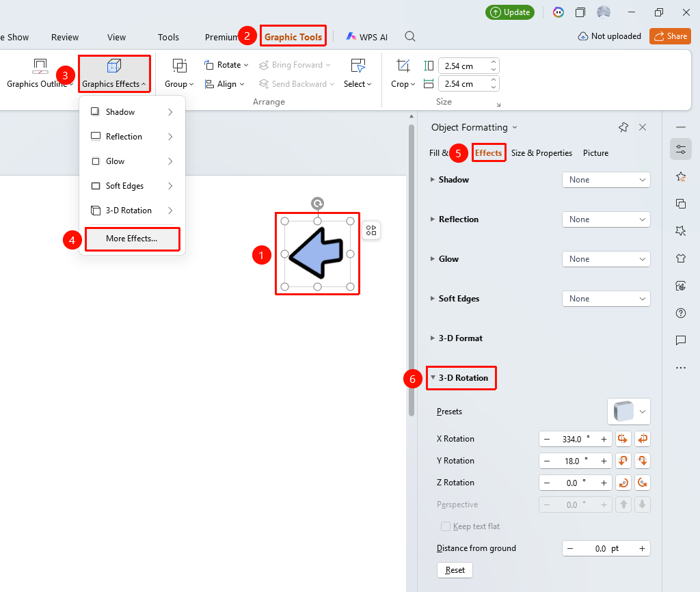
Task: Open the Rotate dropdown button
Action: click(x=226, y=65)
